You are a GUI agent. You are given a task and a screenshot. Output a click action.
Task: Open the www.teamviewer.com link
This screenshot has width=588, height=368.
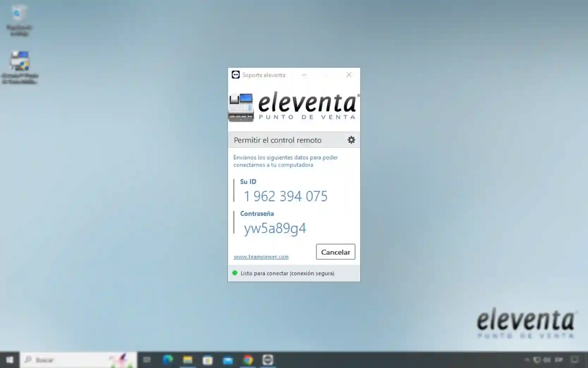261,257
